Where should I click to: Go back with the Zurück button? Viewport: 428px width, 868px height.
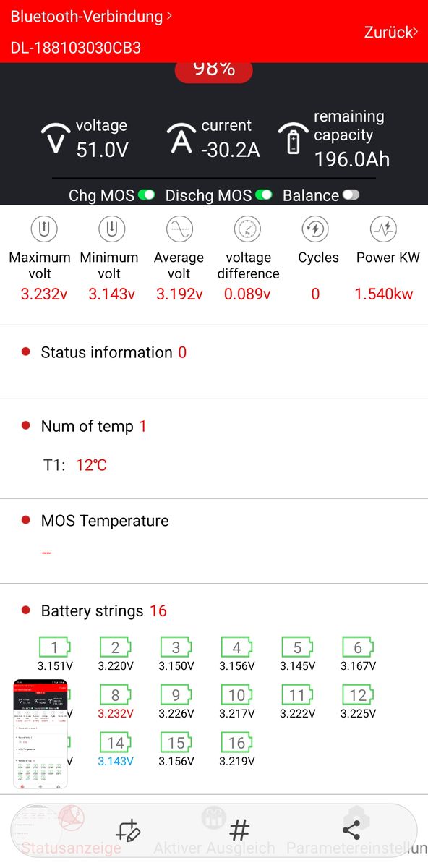pyautogui.click(x=391, y=32)
